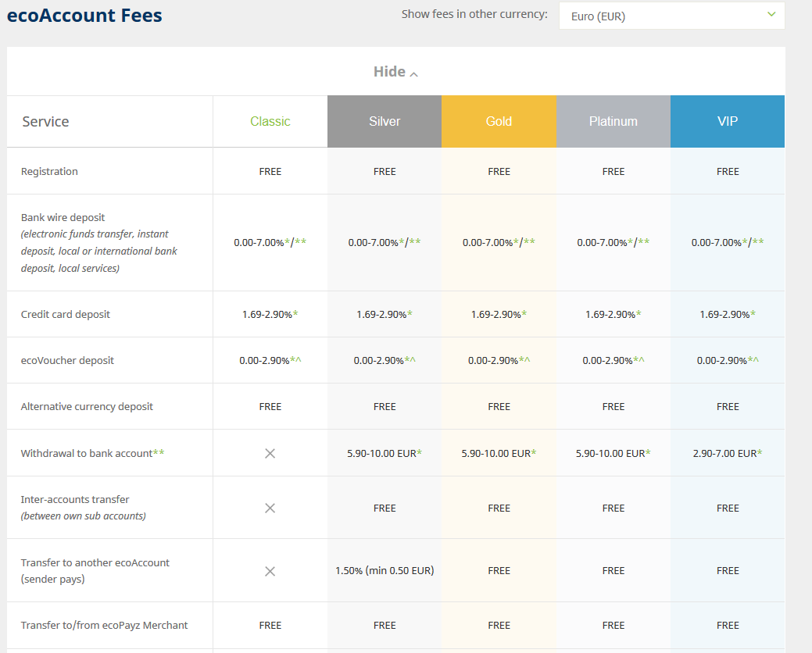Image resolution: width=812 pixels, height=653 pixels.
Task: Click the Classic 0.00-7.00% bank wire fee
Action: [270, 242]
